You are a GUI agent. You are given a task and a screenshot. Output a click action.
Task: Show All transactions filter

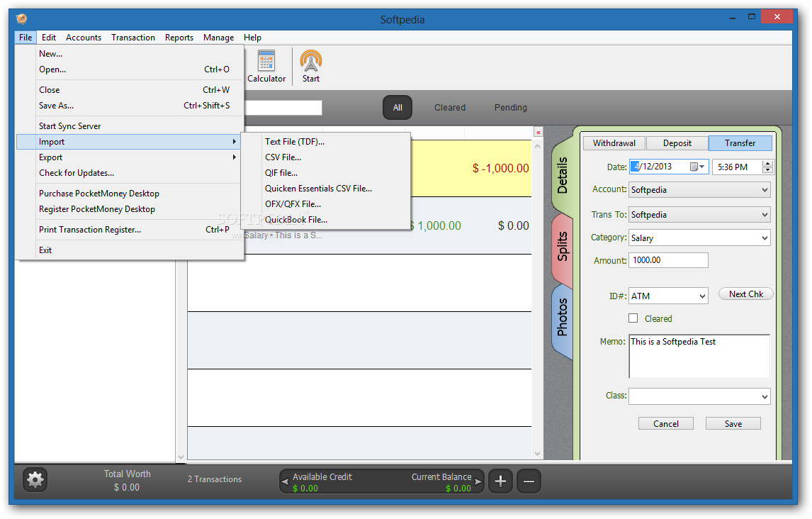click(397, 108)
